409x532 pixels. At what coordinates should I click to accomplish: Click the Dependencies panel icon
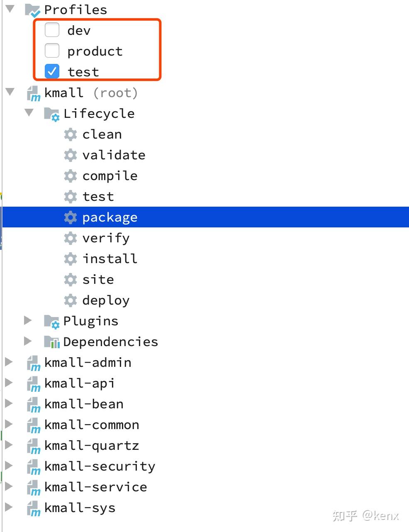point(51,342)
